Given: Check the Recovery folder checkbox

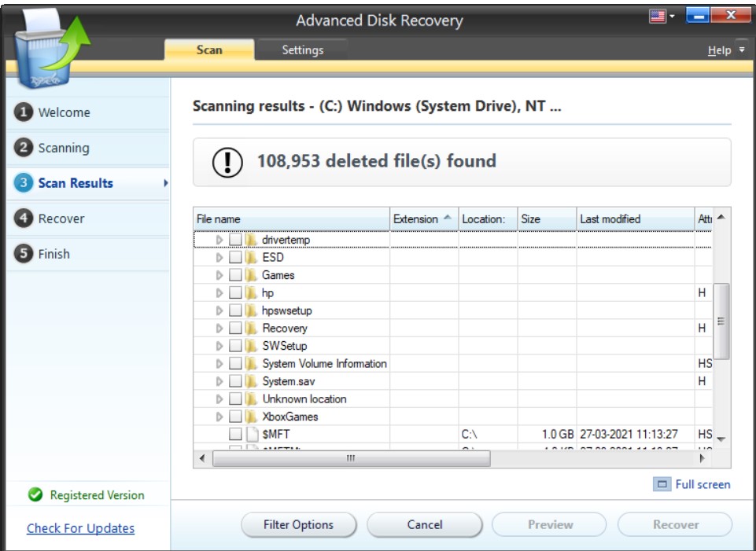Looking at the screenshot, I should click(x=235, y=329).
